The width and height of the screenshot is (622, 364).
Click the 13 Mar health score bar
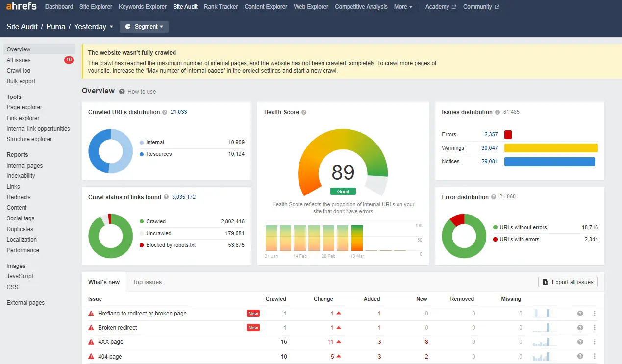pos(357,238)
